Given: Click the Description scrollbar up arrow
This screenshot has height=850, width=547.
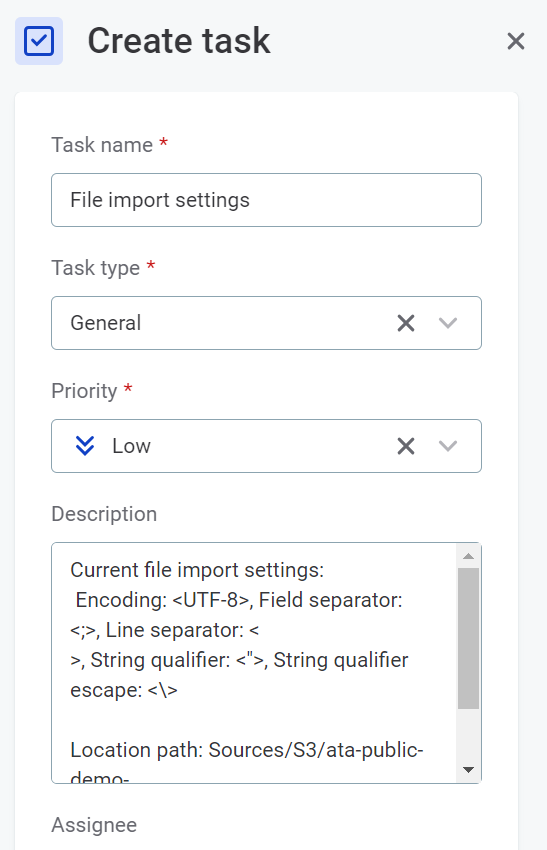Looking at the screenshot, I should pos(468,556).
